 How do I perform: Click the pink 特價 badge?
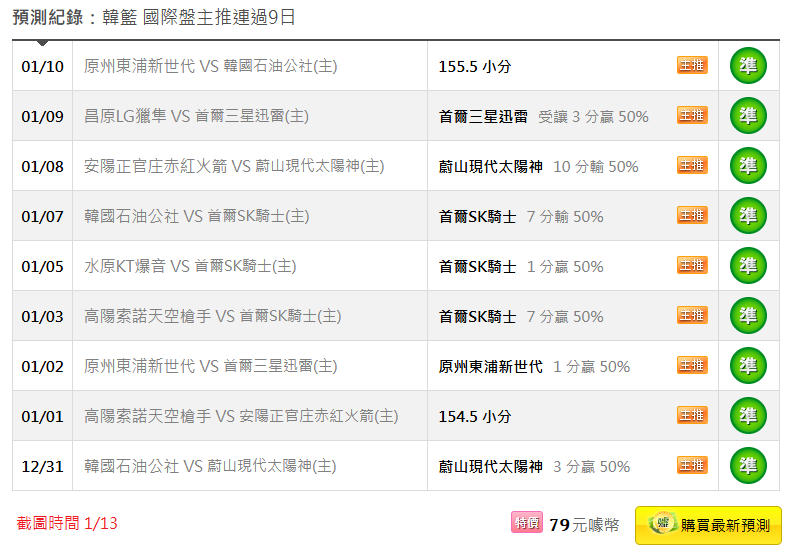click(527, 523)
